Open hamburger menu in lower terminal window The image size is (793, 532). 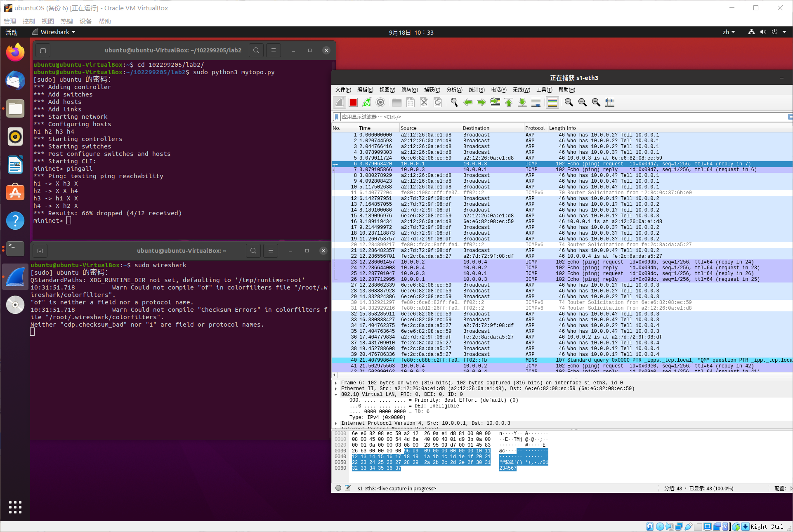coord(271,251)
